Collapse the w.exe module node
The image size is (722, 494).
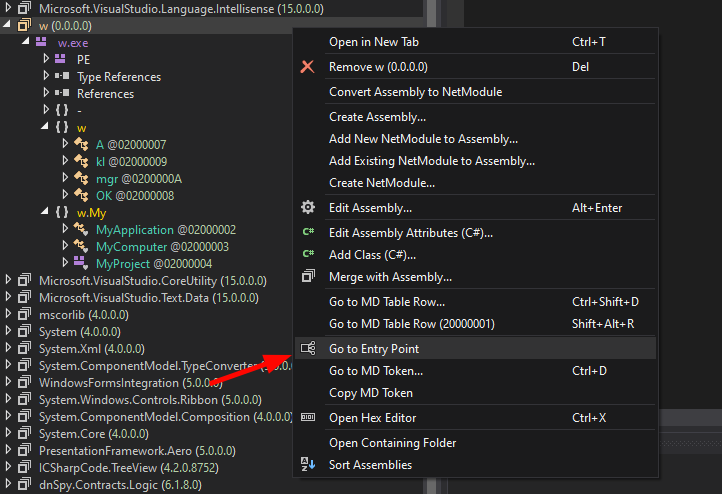click(26, 41)
